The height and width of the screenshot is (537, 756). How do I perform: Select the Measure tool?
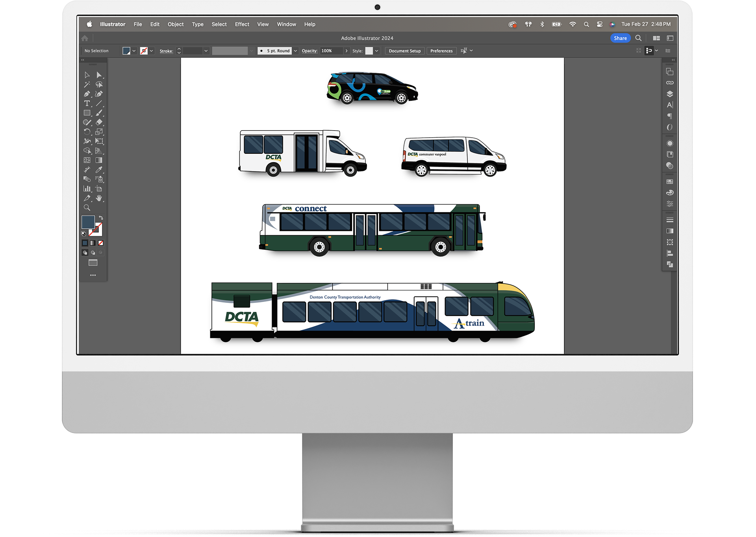(87, 170)
